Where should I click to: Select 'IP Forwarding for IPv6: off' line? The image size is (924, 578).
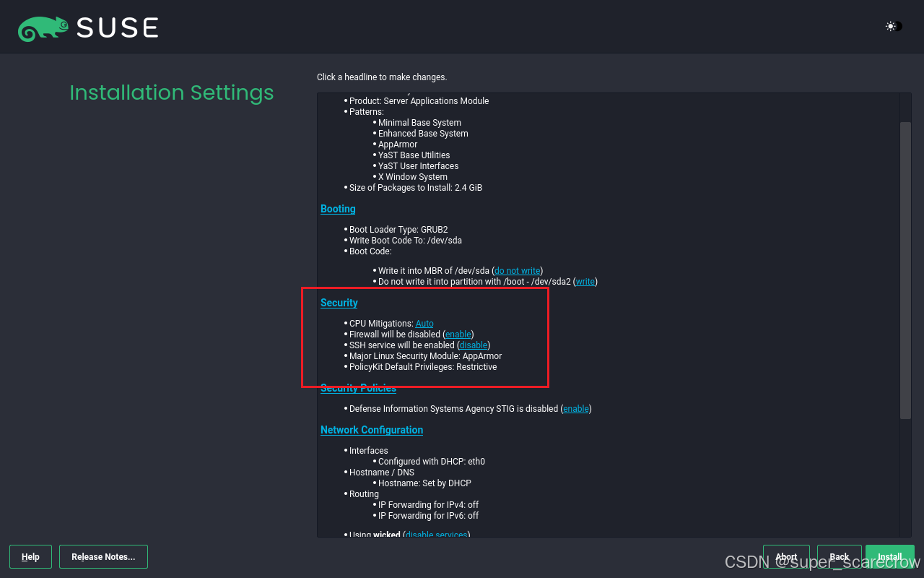point(428,516)
